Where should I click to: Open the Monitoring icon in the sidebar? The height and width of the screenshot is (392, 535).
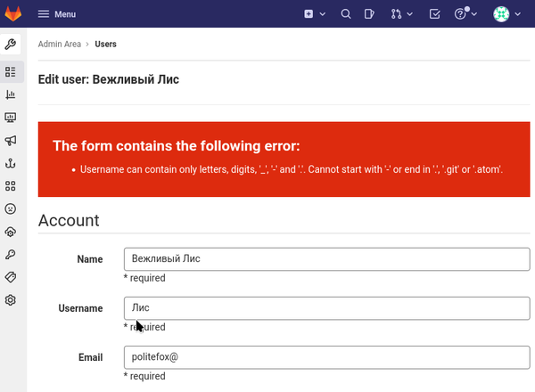(x=11, y=118)
